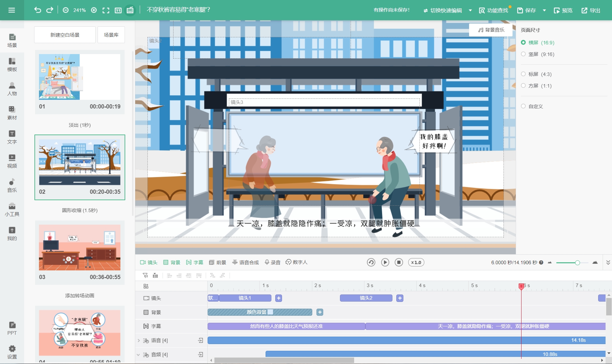The height and width of the screenshot is (364, 612).
Task: Collapse the 音频 [4] track group
Action: [x=138, y=355]
